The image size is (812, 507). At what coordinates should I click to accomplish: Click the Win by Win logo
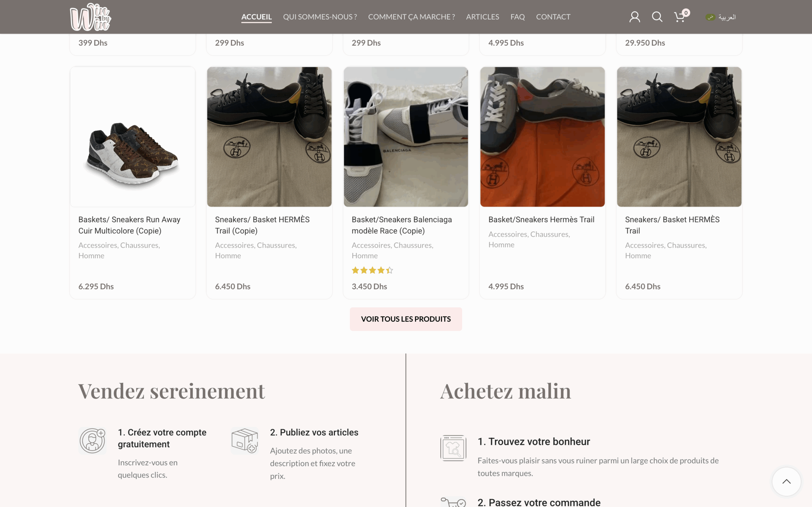91,17
